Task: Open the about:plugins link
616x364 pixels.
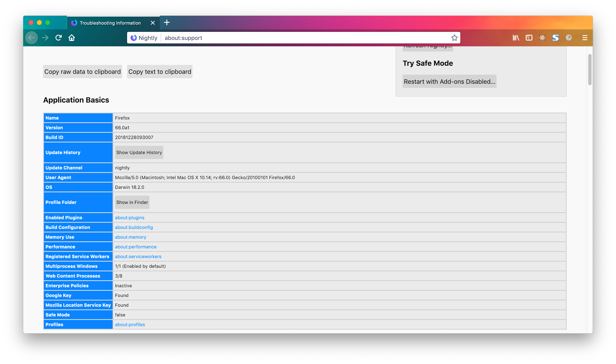Action: point(130,218)
